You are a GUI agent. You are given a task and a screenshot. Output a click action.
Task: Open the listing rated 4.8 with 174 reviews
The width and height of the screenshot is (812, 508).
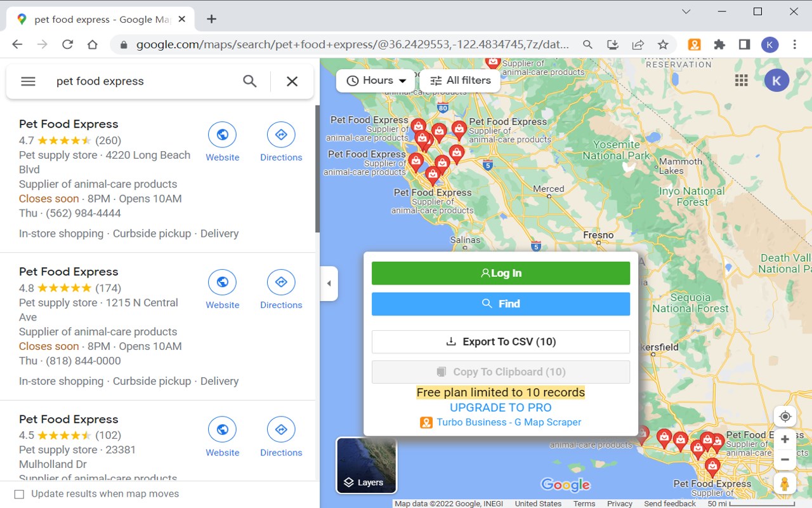click(x=69, y=272)
